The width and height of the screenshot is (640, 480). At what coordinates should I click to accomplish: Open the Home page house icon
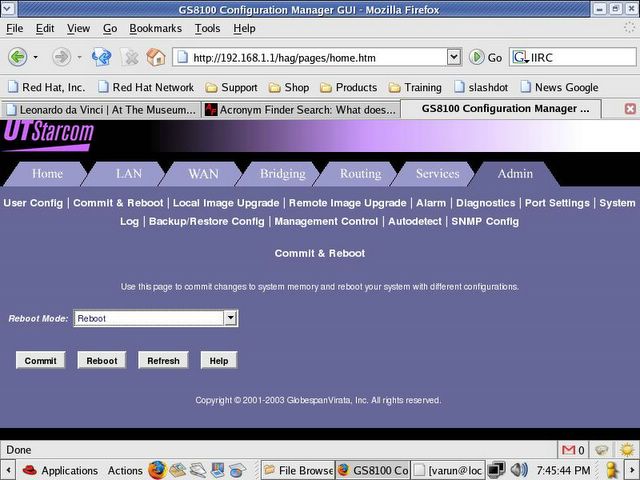156,57
